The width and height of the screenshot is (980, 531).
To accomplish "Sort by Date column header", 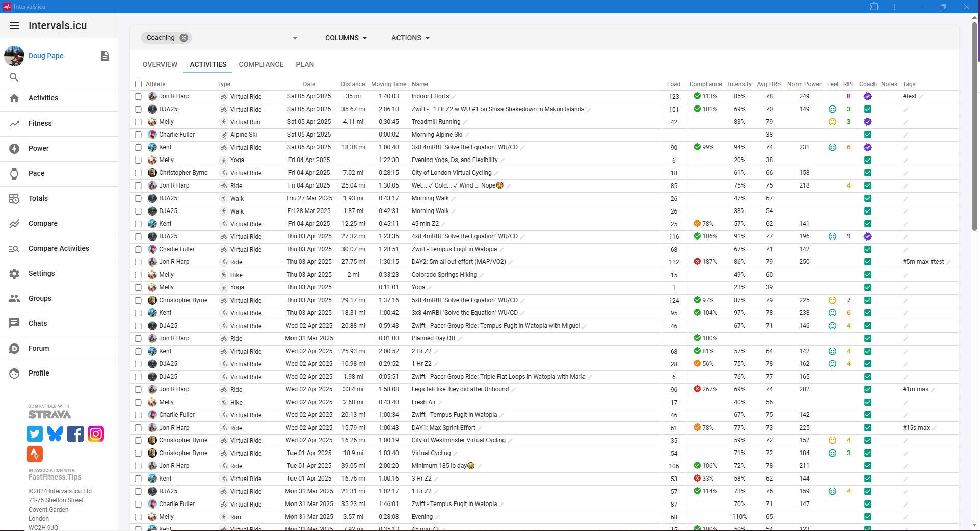I will point(309,84).
